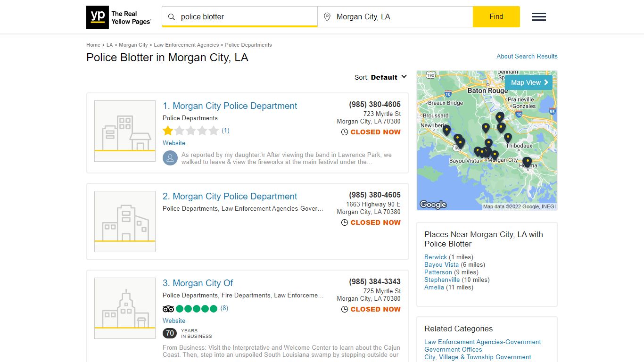Visit Website link for Morgan City Of
Image resolution: width=644 pixels, height=362 pixels.
(x=174, y=321)
